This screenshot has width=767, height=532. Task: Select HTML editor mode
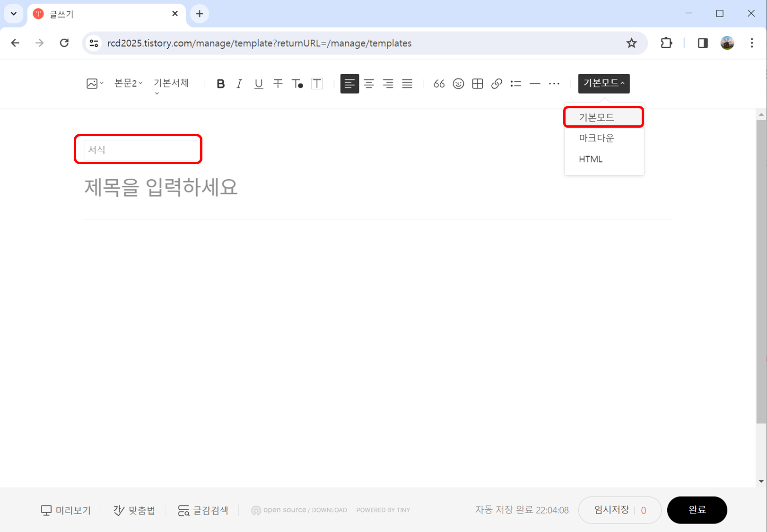click(604, 159)
